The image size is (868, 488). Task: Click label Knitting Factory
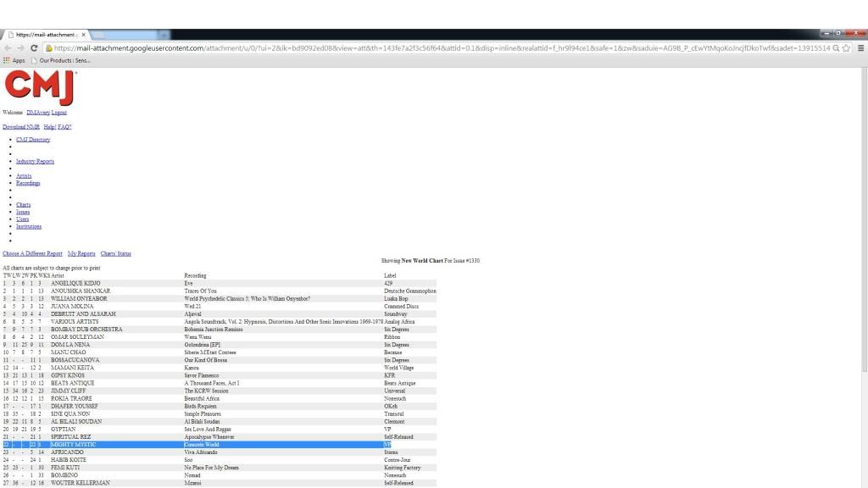click(x=403, y=468)
